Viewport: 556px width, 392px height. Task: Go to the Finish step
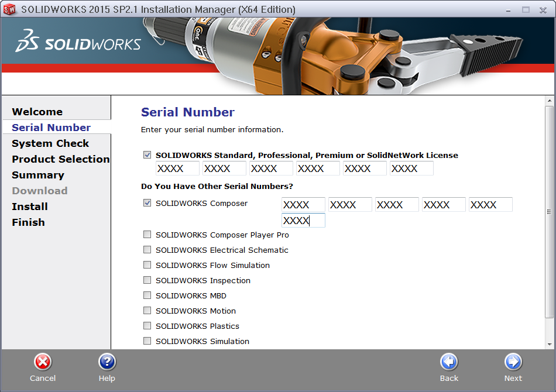[28, 222]
